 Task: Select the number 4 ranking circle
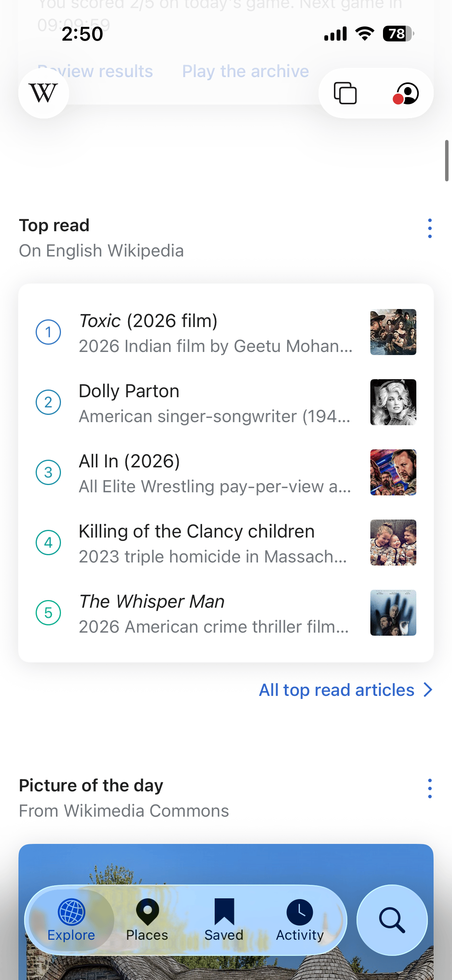click(x=48, y=543)
